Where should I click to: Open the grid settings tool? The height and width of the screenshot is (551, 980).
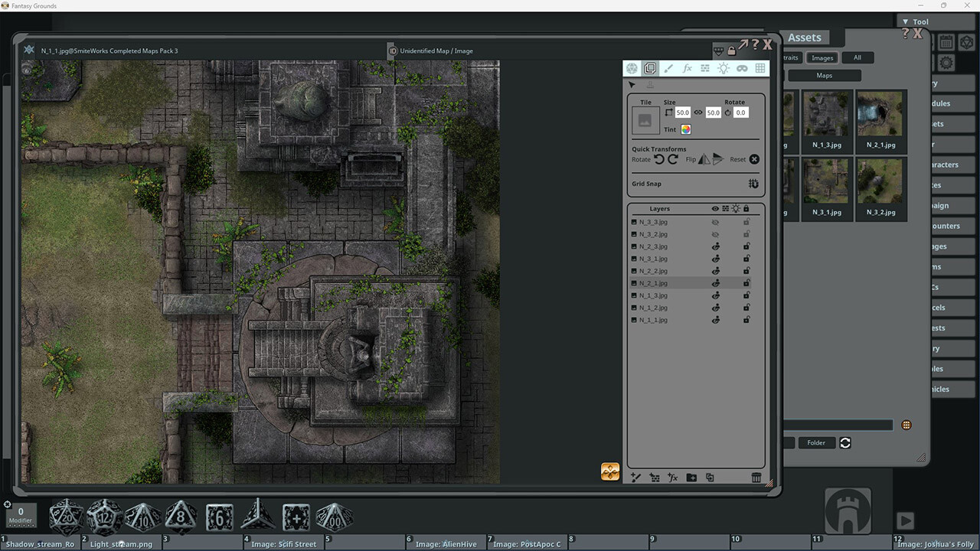760,69
